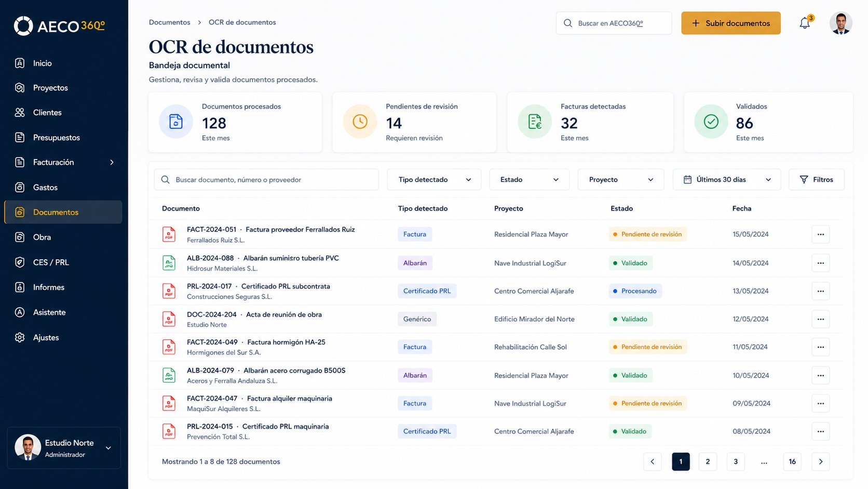The height and width of the screenshot is (489, 868).
Task: Open the more-options menu for FACT-2024-047
Action: [820, 403]
